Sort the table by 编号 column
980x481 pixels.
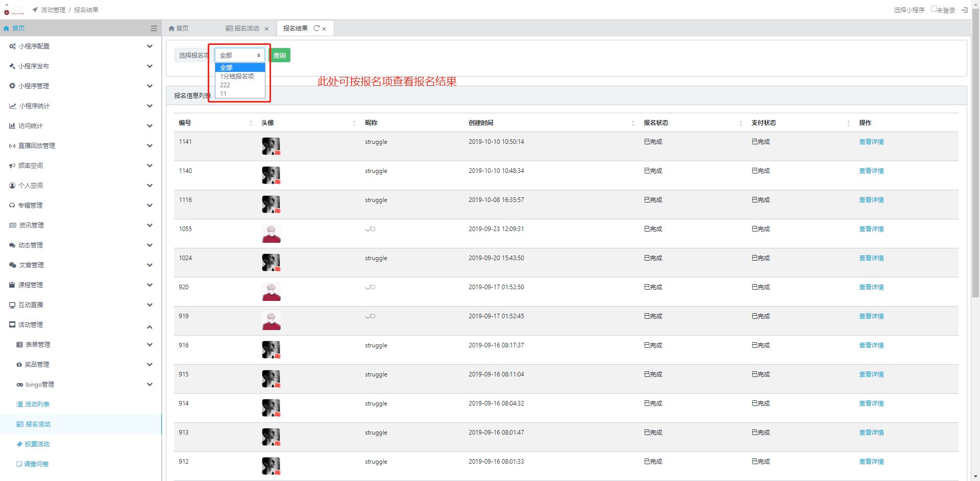pos(251,123)
